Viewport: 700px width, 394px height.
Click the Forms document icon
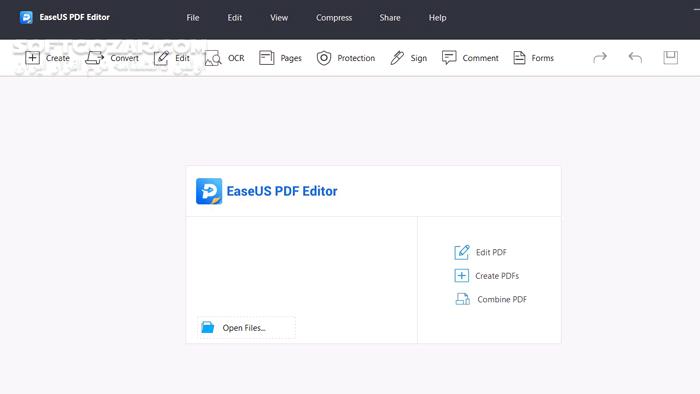point(519,58)
